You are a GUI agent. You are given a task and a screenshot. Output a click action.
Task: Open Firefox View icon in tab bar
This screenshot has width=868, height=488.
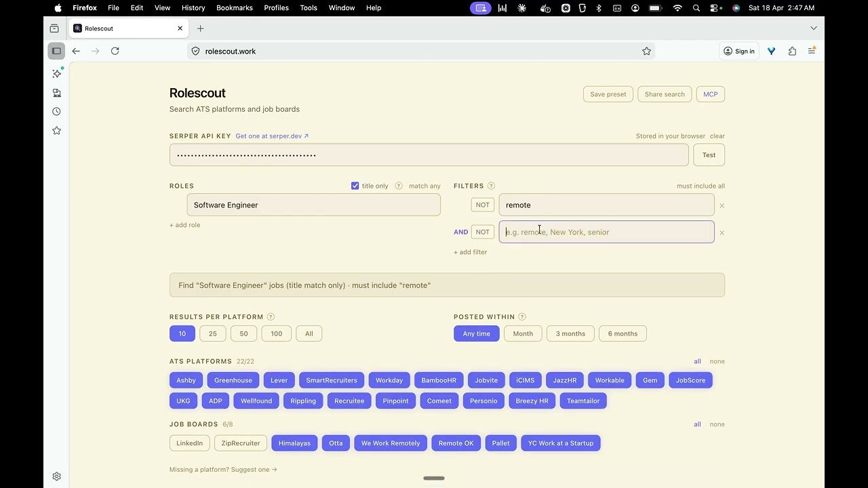click(54, 28)
